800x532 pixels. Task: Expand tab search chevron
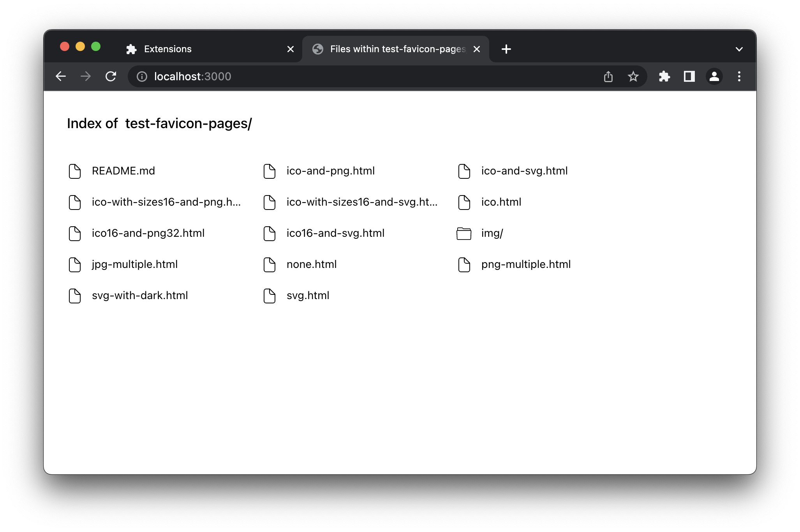point(739,49)
